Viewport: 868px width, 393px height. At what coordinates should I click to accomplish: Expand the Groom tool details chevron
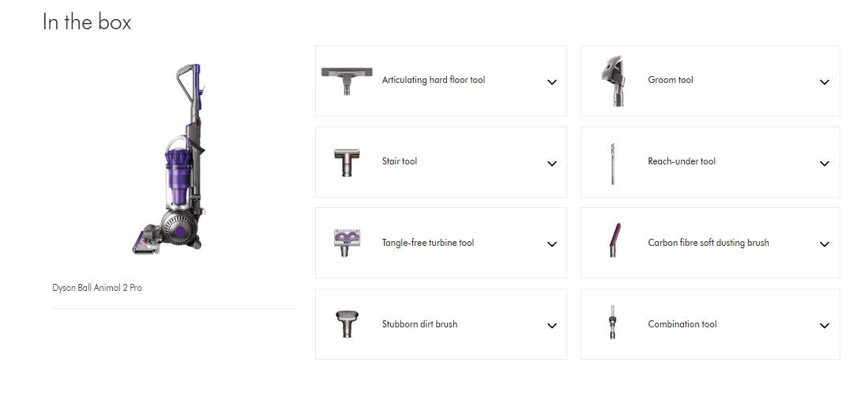coord(825,82)
